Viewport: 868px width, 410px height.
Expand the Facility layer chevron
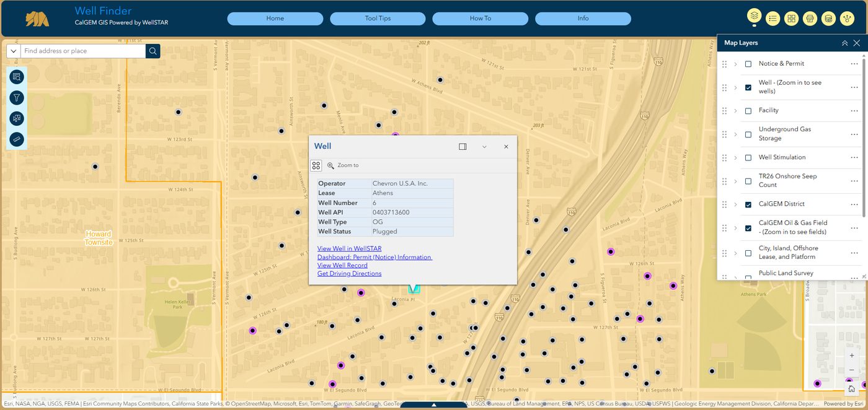click(x=736, y=111)
